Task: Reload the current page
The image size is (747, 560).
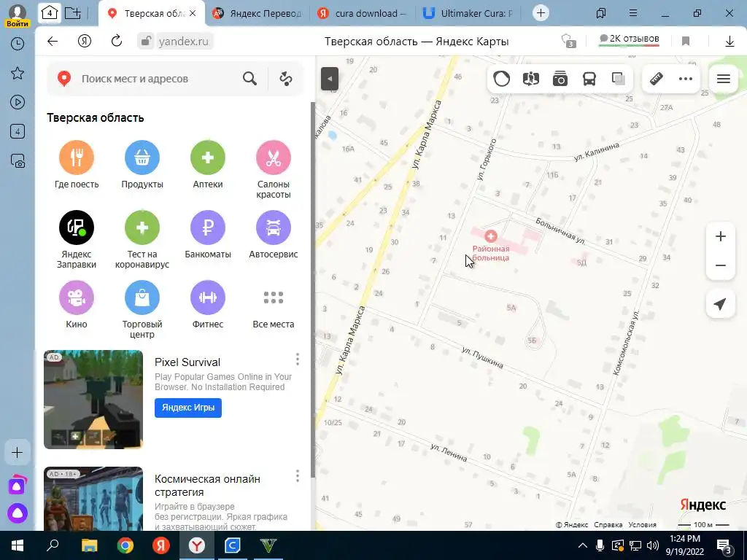Action: (117, 42)
